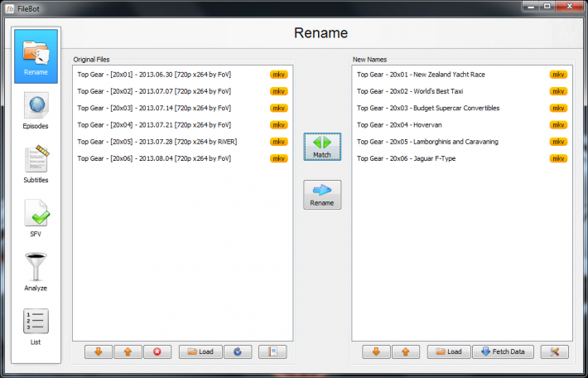Select original file Top Gear [20x05] by RiVER
Image resolution: width=588 pixels, height=378 pixels.
[x=183, y=142]
